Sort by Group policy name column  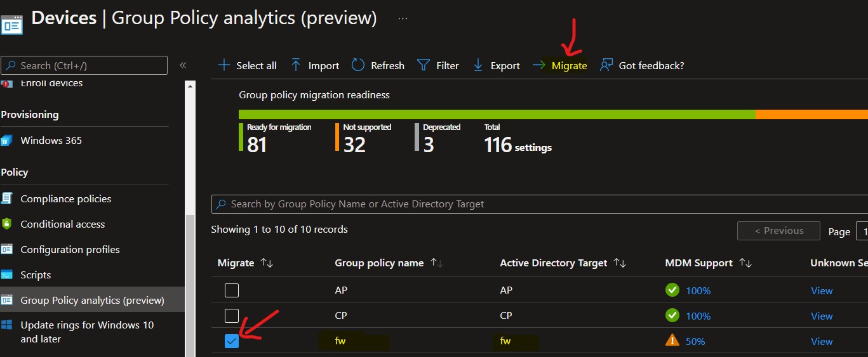389,263
